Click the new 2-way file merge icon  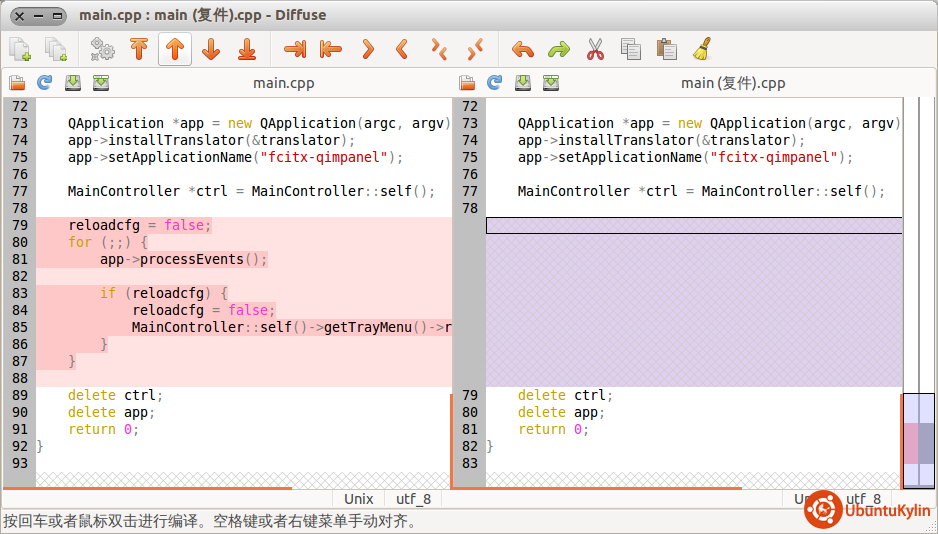click(x=20, y=49)
